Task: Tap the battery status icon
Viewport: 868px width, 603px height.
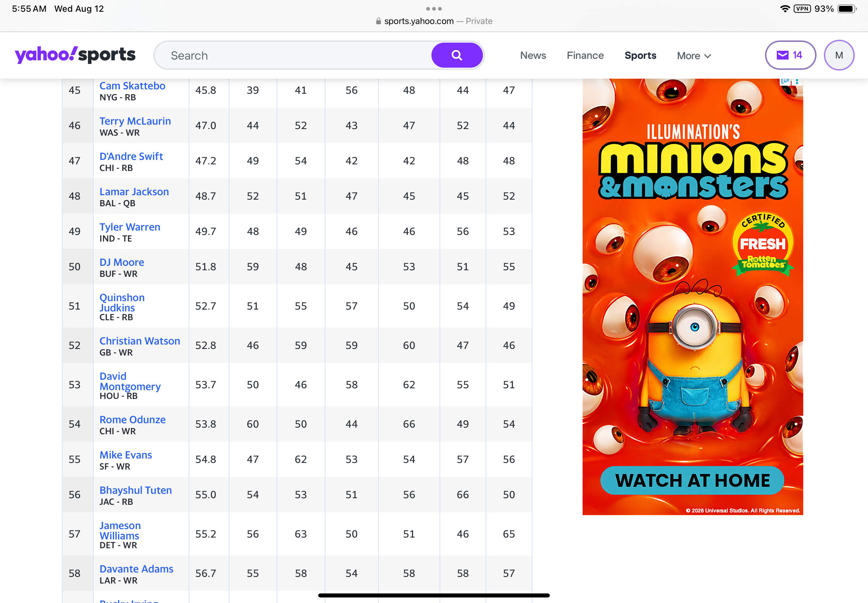Action: 847,9
